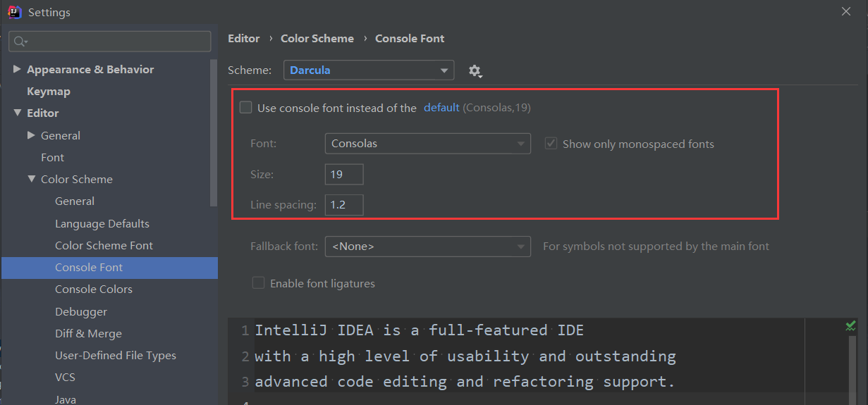The width and height of the screenshot is (868, 405).
Task: Click the search magnifier icon
Action: click(x=20, y=42)
